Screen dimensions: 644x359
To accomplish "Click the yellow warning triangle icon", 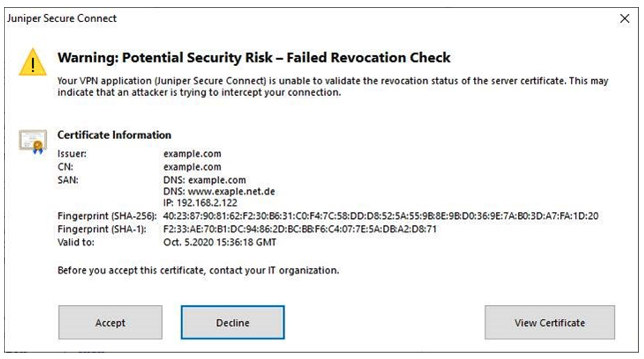I will [x=32, y=63].
